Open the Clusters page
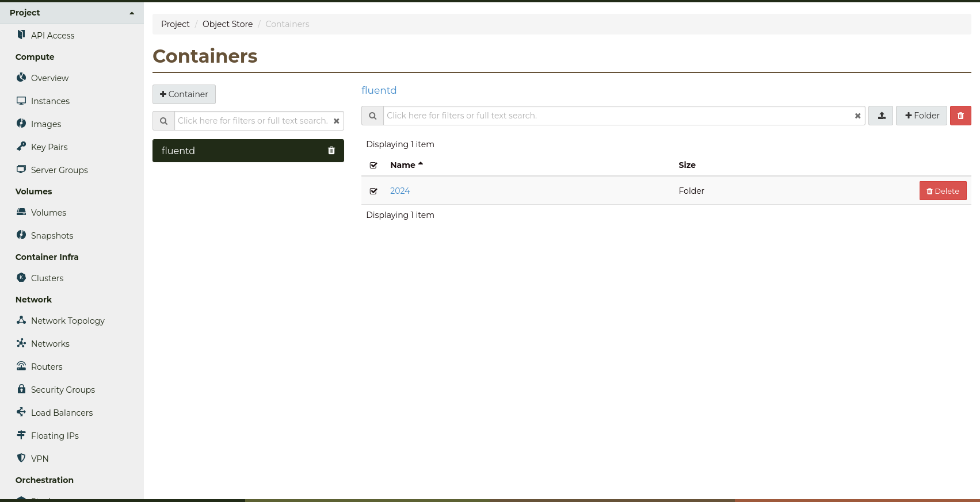Image resolution: width=980 pixels, height=502 pixels. pyautogui.click(x=47, y=278)
